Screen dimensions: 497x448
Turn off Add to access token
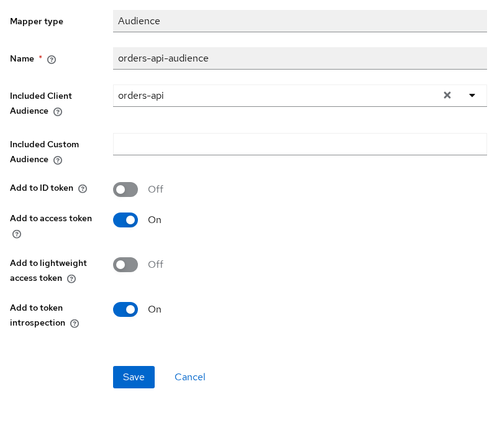click(x=125, y=220)
